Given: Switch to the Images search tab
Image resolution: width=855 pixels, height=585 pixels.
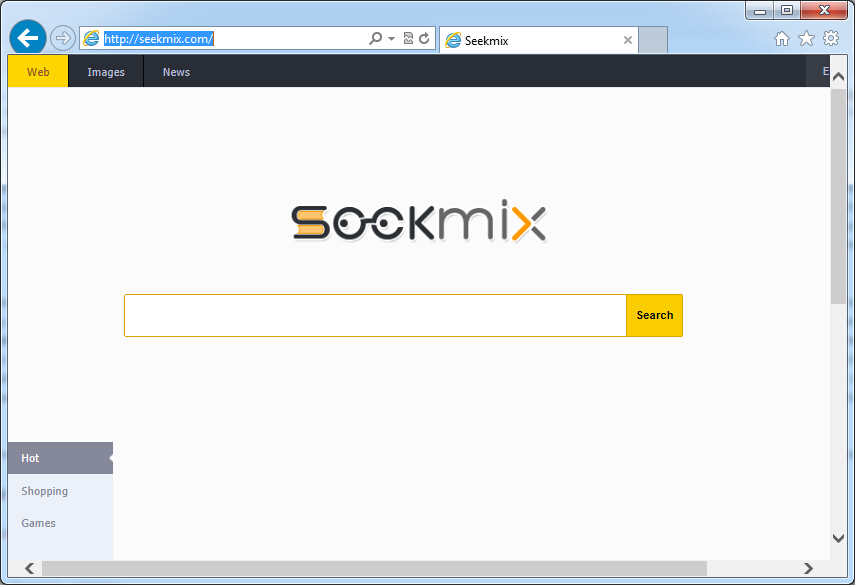Looking at the screenshot, I should click(x=106, y=71).
